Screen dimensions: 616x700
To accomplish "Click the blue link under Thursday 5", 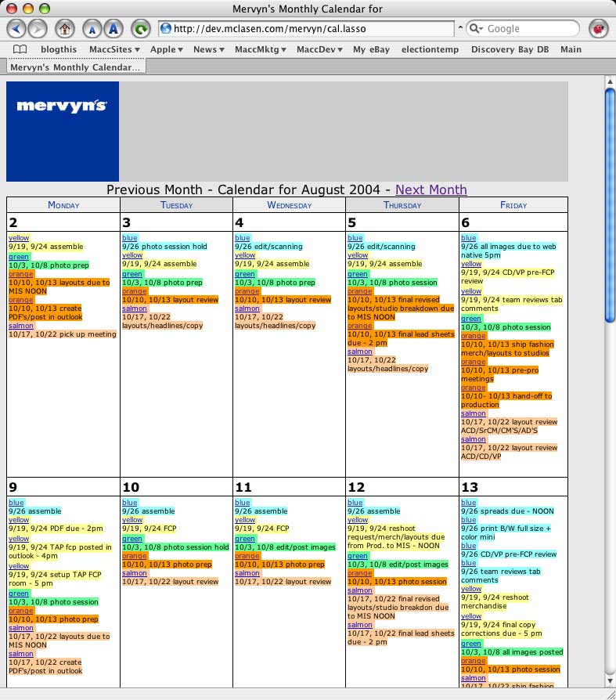I will [x=355, y=238].
